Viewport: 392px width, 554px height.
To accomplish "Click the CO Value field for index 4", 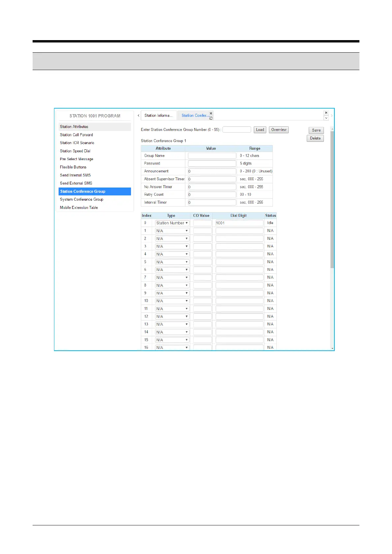I will 202,254.
